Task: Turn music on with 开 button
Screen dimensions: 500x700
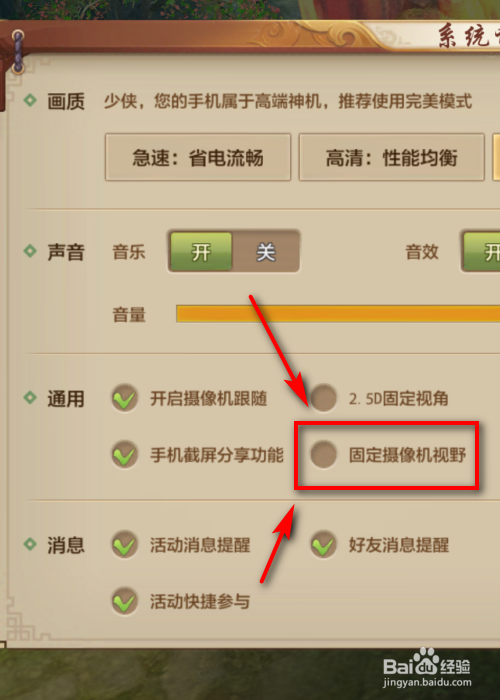Action: (x=201, y=251)
